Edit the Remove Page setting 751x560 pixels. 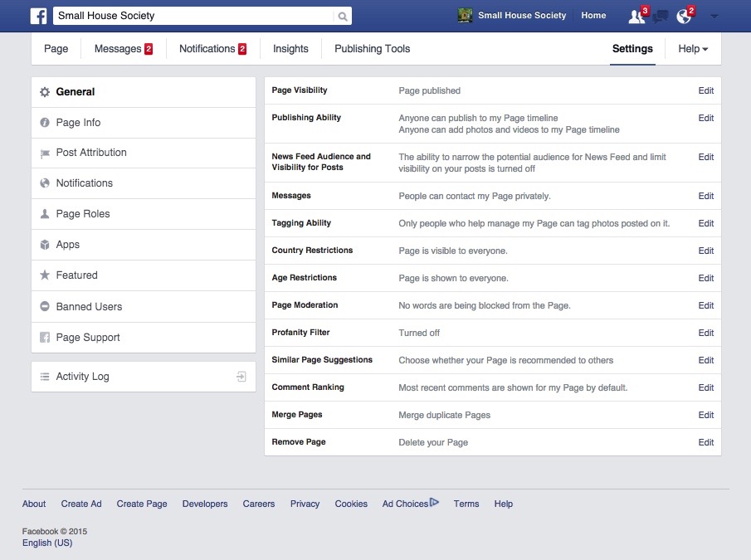705,442
